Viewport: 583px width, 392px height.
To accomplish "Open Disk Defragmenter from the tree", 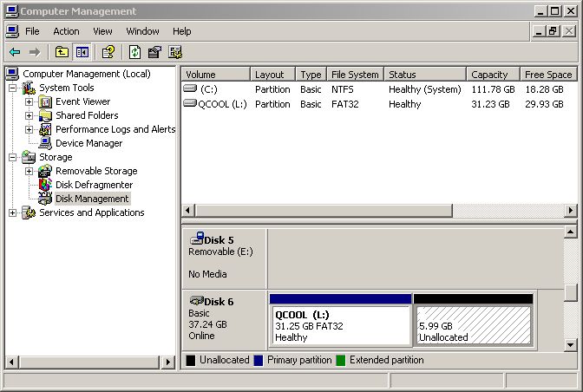I will (x=94, y=185).
